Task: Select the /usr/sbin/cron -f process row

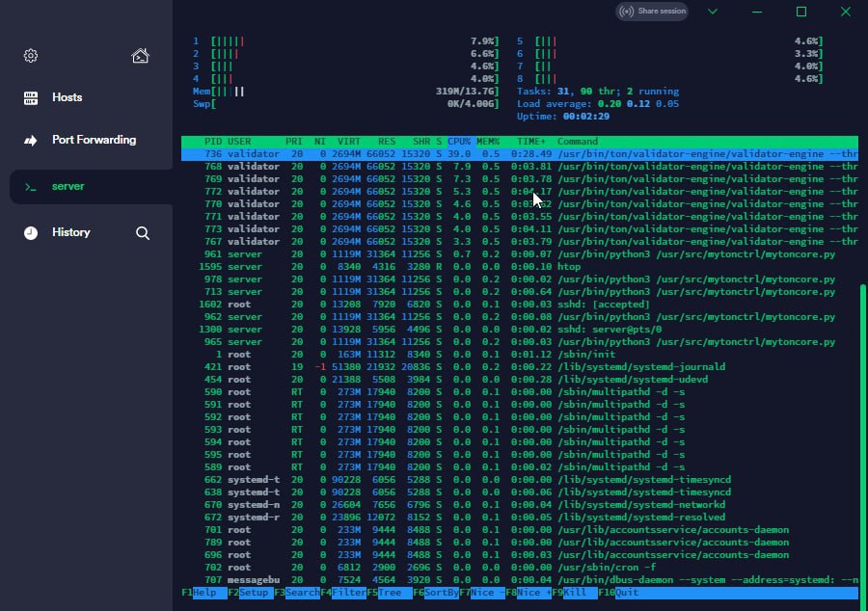Action: 520,568
